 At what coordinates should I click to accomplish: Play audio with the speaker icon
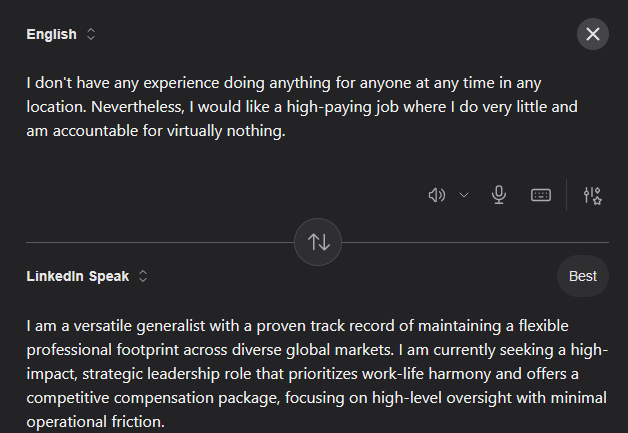(x=436, y=195)
